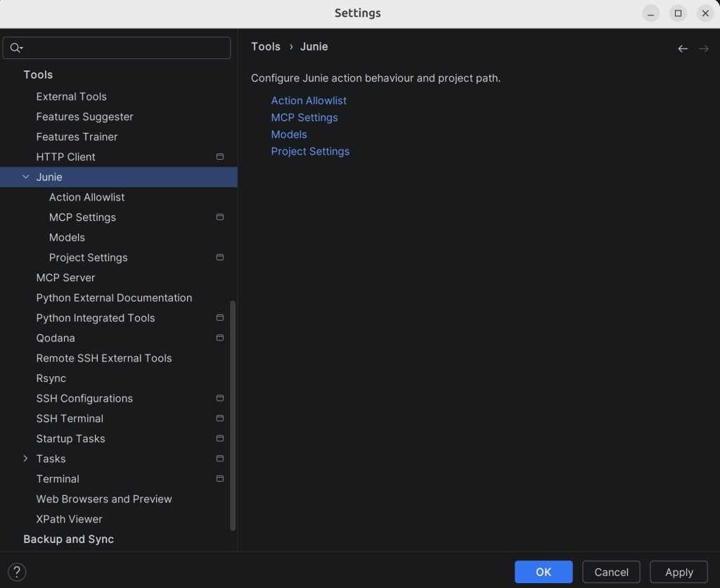Select Remote SSH External Tools
The width and height of the screenshot is (720, 588).
tap(118, 358)
